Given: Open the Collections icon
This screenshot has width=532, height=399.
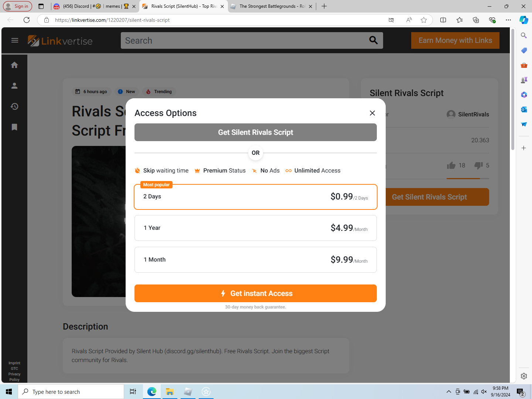Looking at the screenshot, I should click(x=476, y=20).
